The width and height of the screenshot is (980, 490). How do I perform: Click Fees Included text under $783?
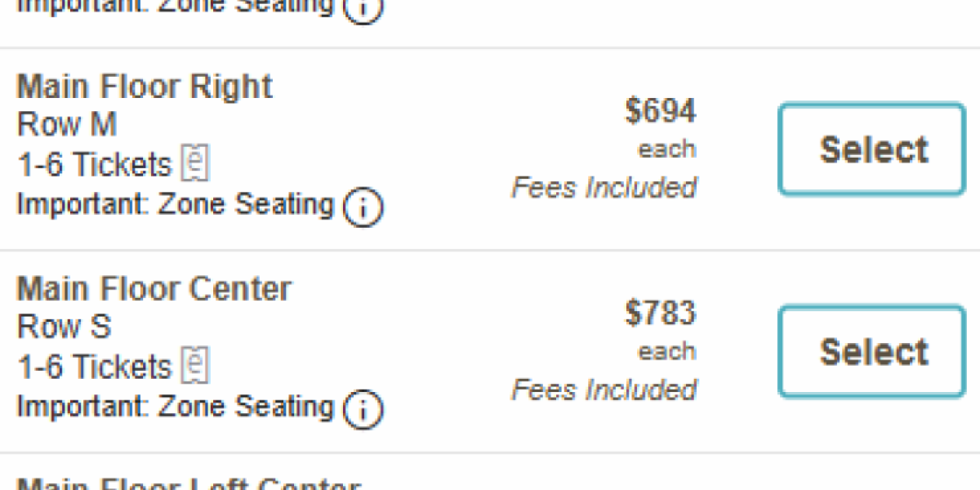[x=604, y=390]
